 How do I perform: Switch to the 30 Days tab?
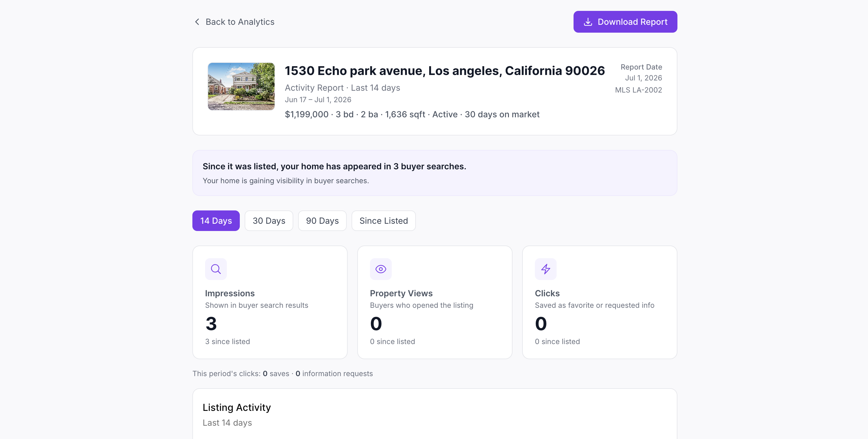click(x=269, y=221)
